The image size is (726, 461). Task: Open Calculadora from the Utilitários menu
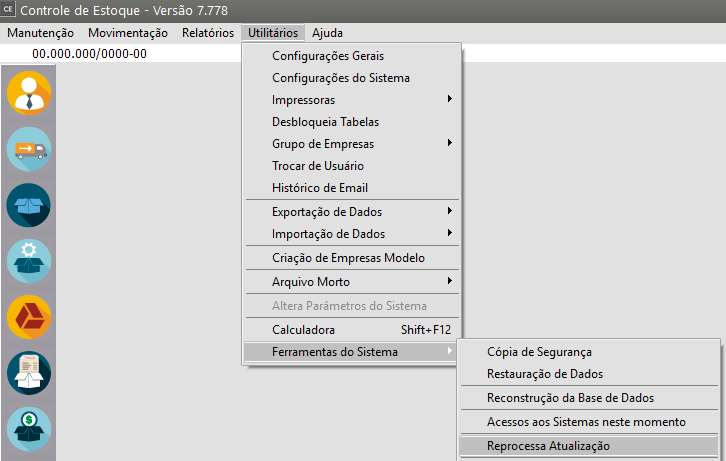point(303,330)
